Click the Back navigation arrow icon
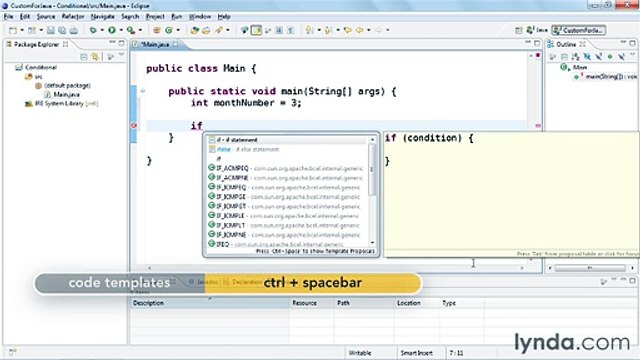Screen dimensions: 640x360 (x=360, y=30)
